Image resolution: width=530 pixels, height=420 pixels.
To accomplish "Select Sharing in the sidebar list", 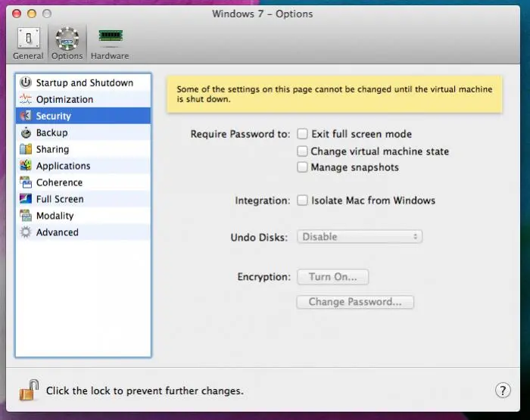I will (52, 149).
